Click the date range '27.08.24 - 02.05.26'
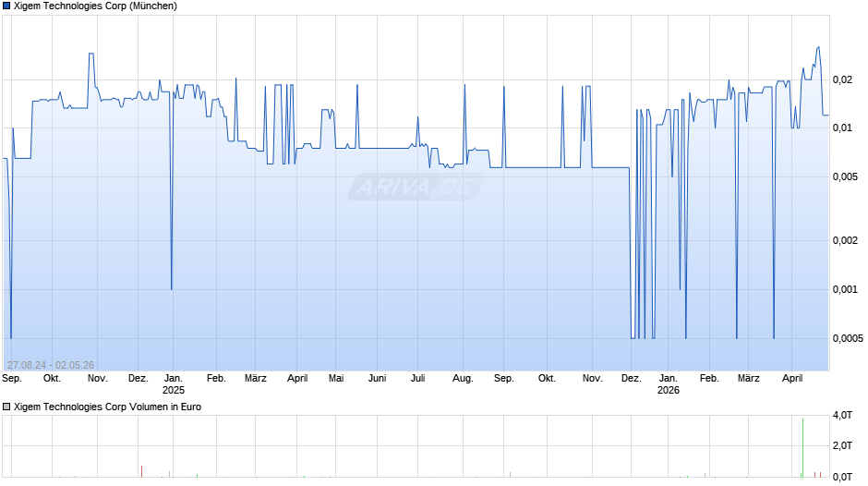The width and height of the screenshot is (868, 486). point(51,365)
